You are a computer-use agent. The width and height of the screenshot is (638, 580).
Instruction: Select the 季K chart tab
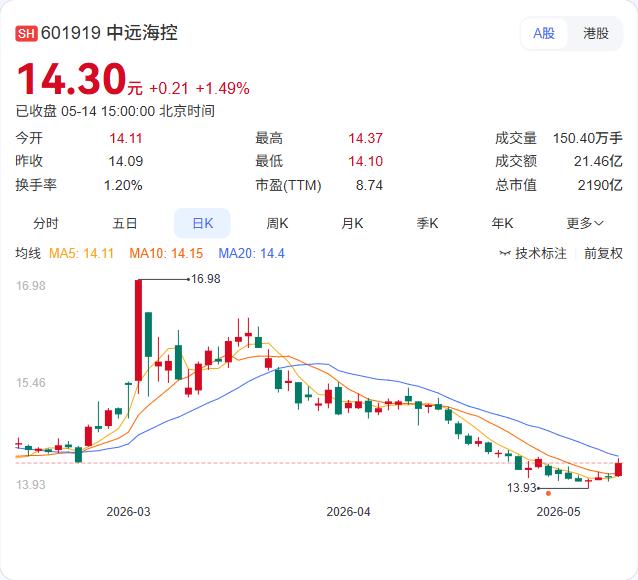427,223
